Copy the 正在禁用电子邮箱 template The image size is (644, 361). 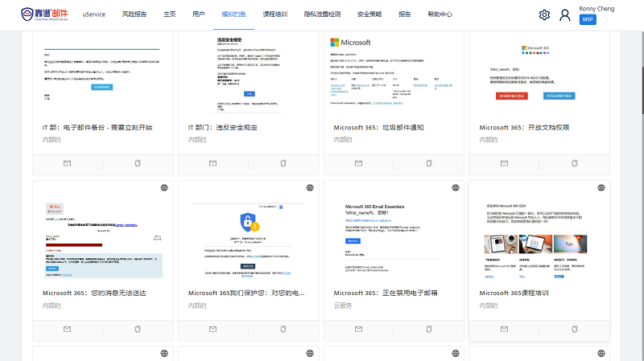click(429, 329)
